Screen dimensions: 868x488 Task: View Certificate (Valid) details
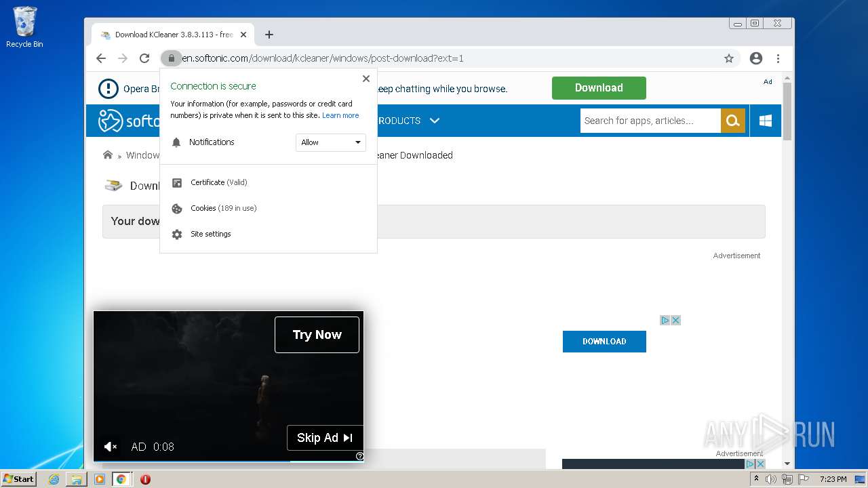click(x=218, y=182)
